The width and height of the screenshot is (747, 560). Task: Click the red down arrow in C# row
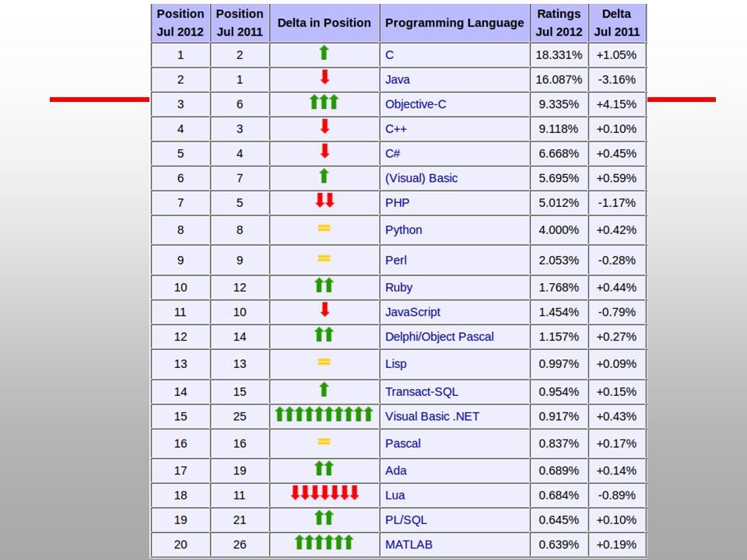[324, 151]
